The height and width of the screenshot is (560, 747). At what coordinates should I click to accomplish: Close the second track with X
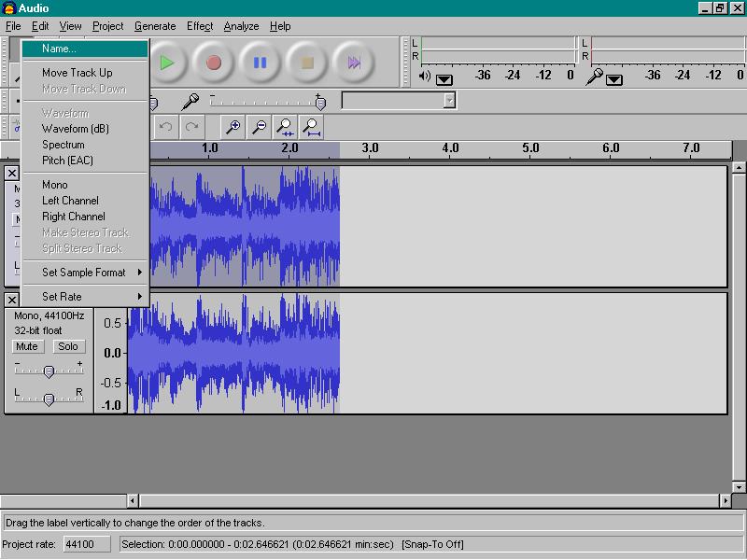(12, 300)
